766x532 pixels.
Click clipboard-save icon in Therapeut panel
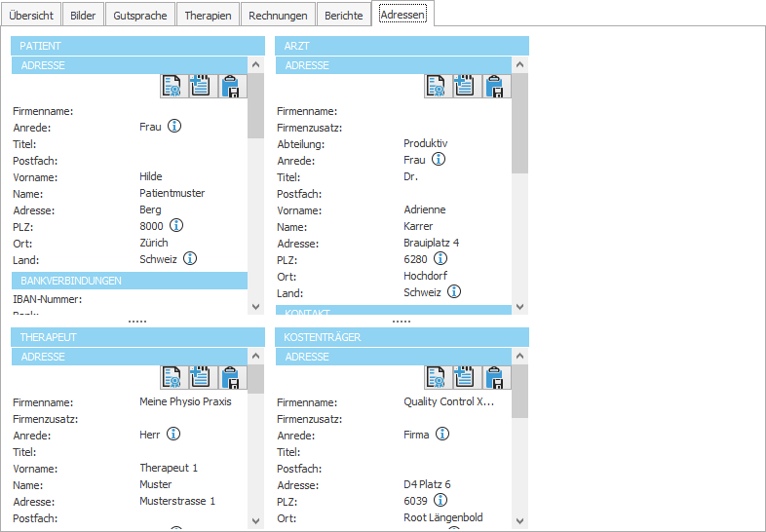232,377
